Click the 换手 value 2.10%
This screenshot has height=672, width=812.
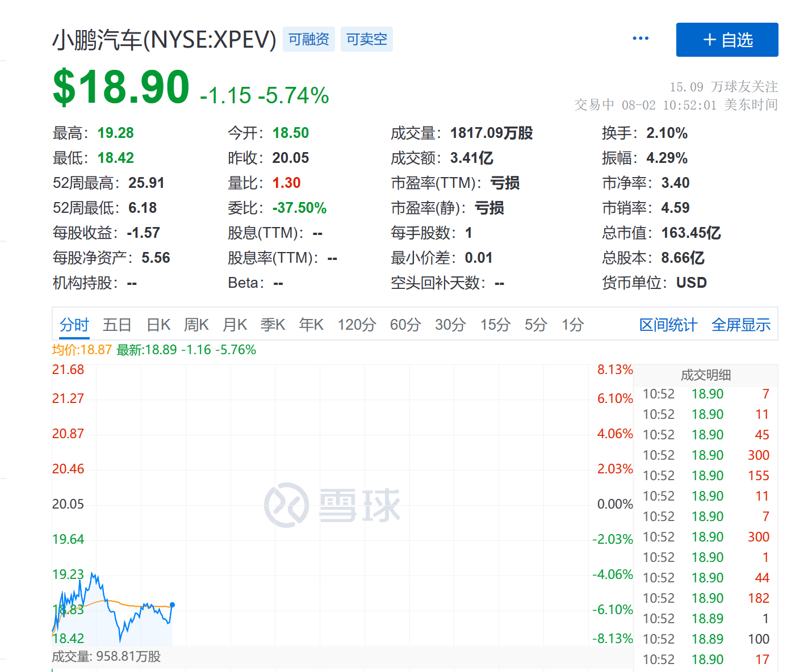coord(667,133)
